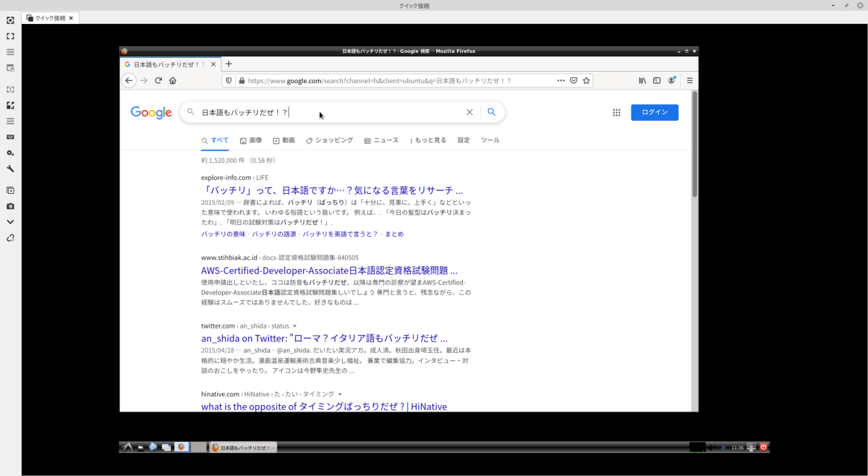Screen dimensions: 868x476
Task: Select the すべて search tab
Action: tap(215, 140)
